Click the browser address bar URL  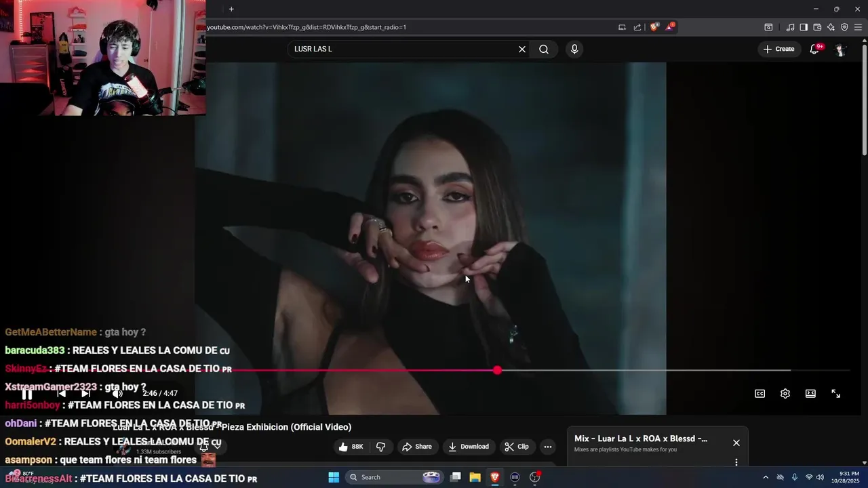(307, 27)
